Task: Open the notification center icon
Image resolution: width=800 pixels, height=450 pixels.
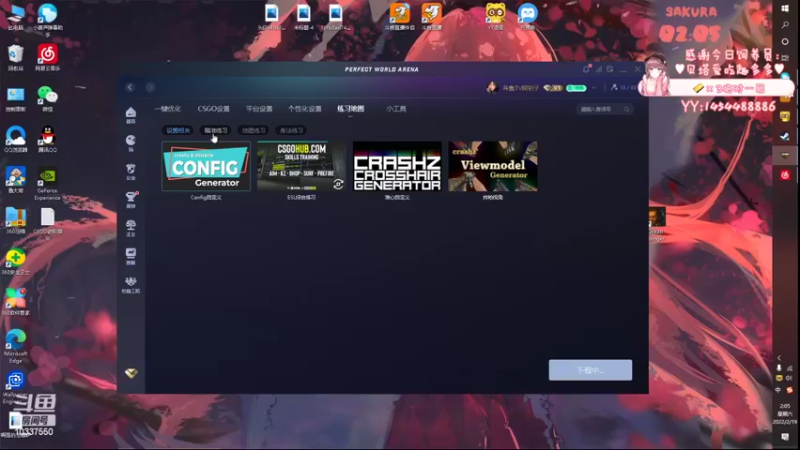Action: pos(785,437)
